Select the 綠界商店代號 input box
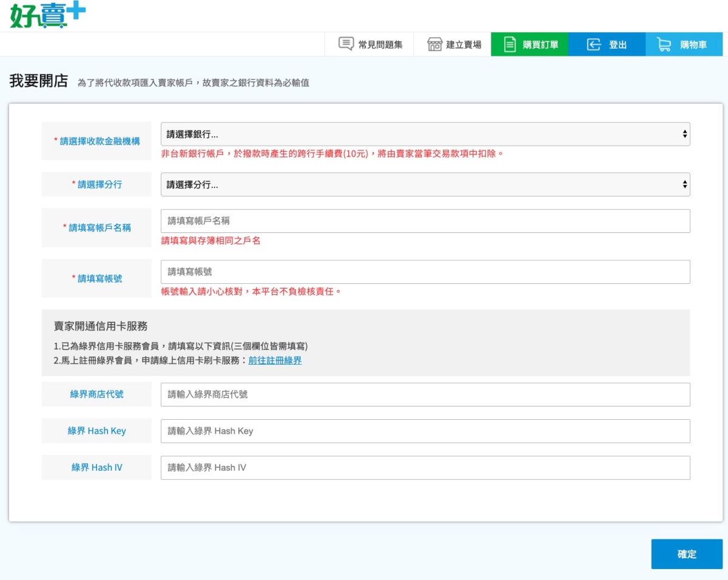 pos(425,394)
